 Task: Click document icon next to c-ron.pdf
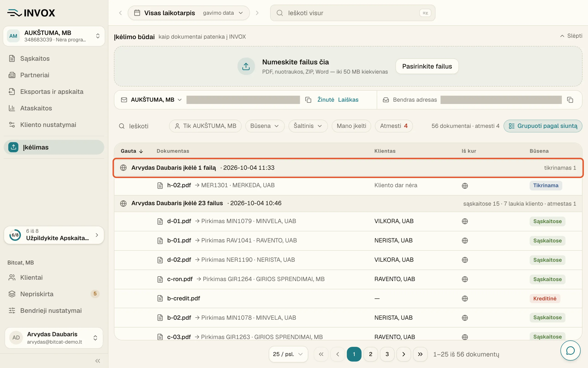click(160, 279)
